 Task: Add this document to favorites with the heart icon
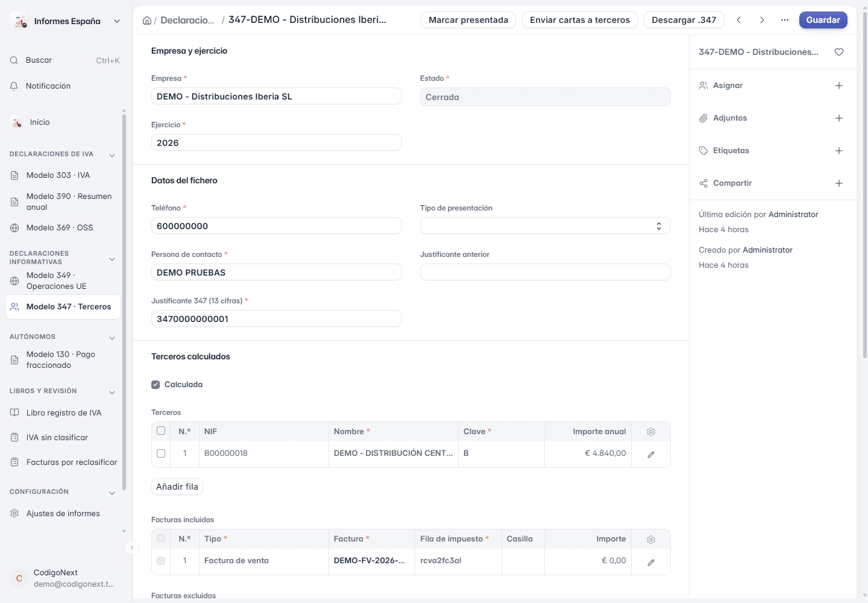(x=839, y=52)
